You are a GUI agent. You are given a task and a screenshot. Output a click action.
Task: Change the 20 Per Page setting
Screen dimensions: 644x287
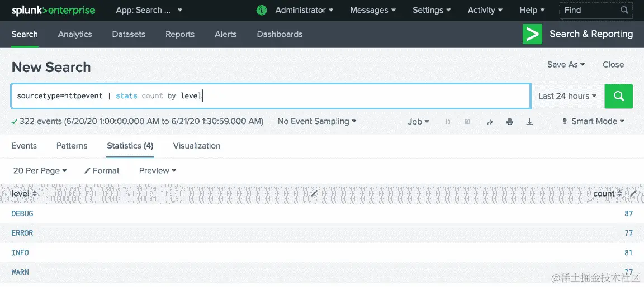(40, 170)
